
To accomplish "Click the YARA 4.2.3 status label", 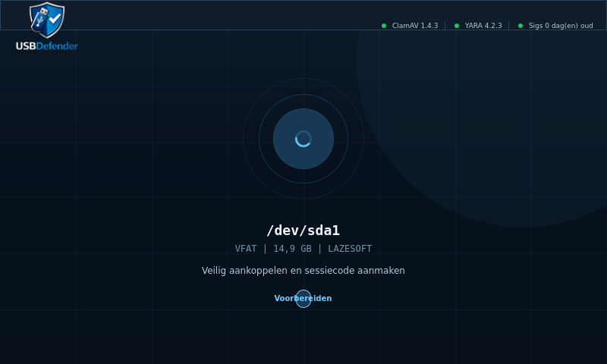I will coord(483,26).
